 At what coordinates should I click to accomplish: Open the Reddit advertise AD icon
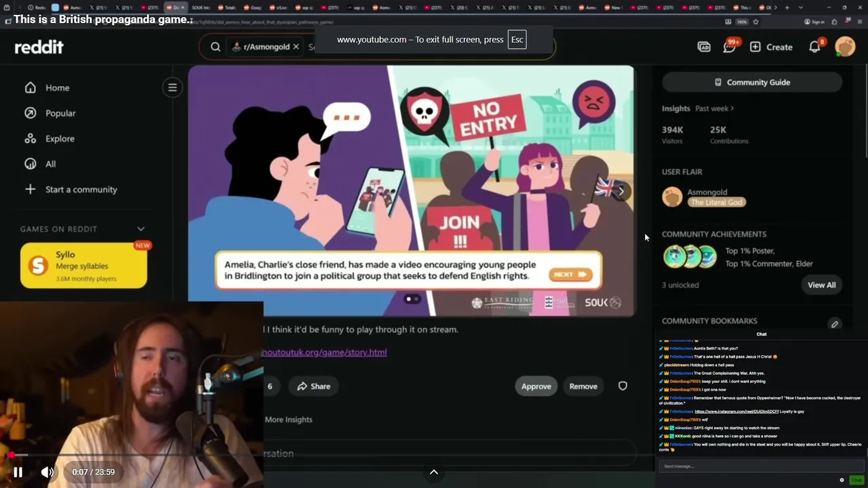tap(704, 47)
